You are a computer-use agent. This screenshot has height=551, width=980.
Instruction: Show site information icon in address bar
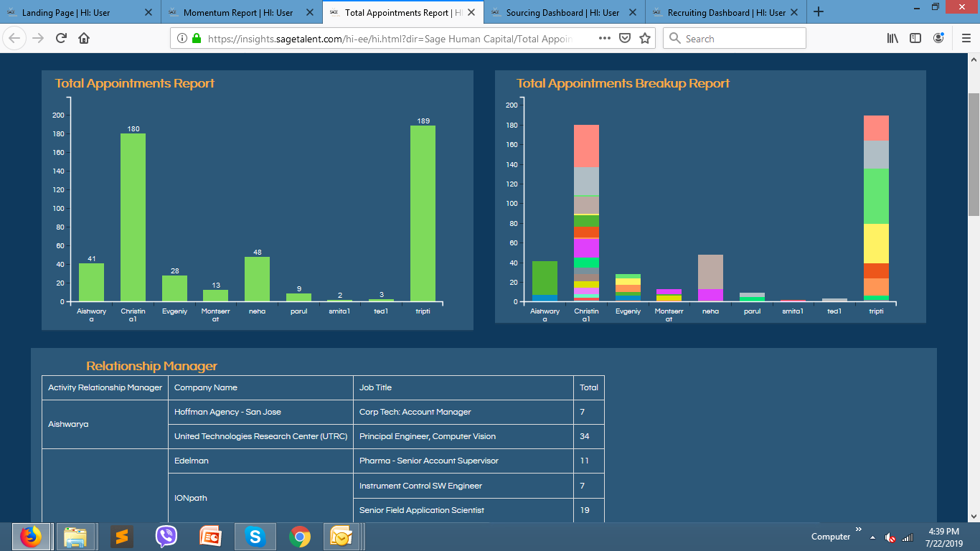click(x=182, y=39)
